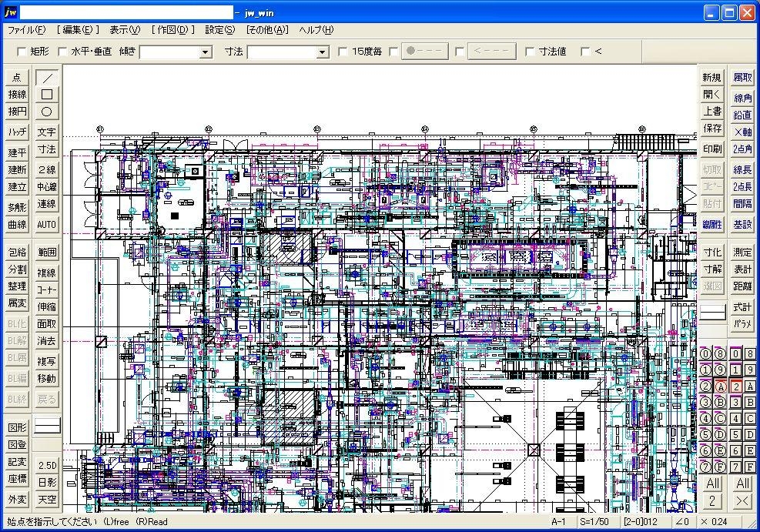Image resolution: width=760 pixels, height=532 pixels.
Task: Open the 傾き angle dropdown
Action: (x=206, y=52)
